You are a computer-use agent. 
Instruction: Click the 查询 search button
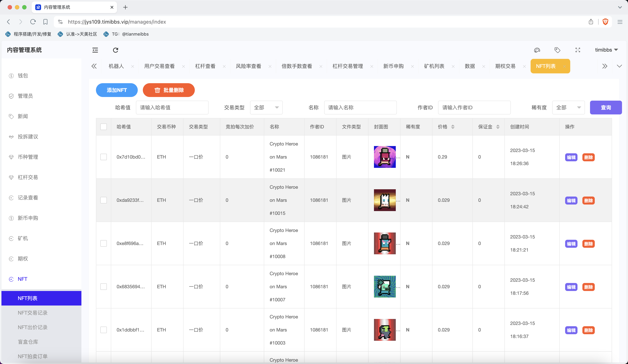tap(606, 108)
